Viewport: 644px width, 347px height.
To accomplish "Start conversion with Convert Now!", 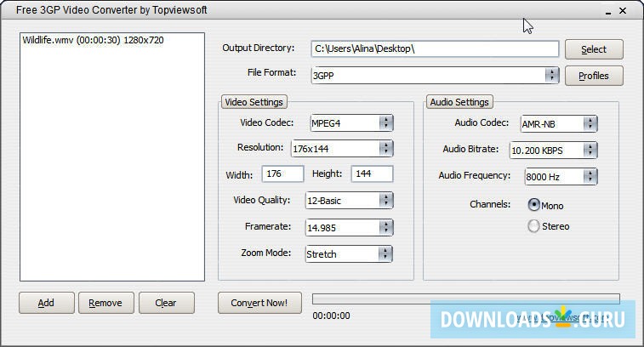I will click(x=259, y=303).
